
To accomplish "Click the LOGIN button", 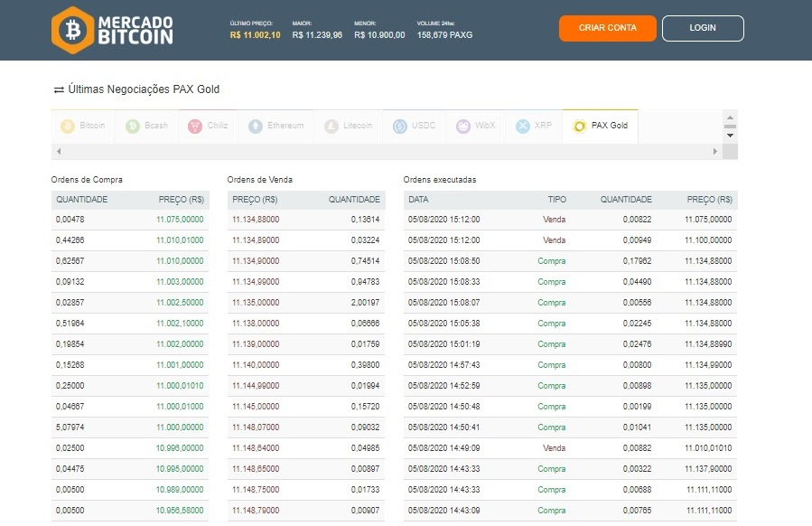I will [x=703, y=28].
